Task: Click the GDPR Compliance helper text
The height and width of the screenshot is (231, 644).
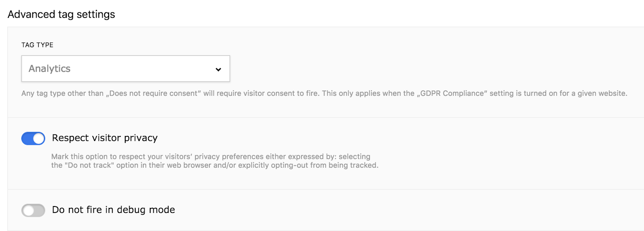Action: coord(324,93)
